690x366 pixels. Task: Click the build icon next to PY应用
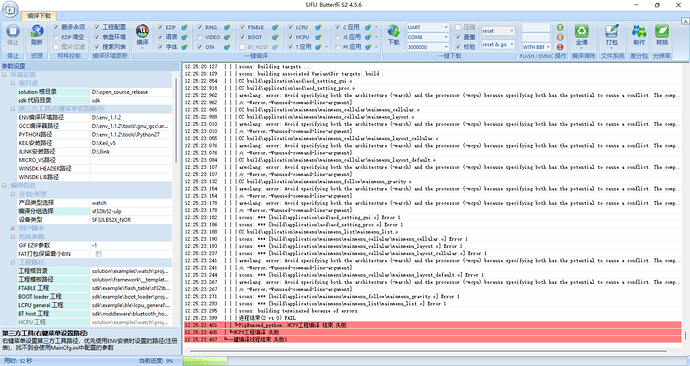[368, 47]
